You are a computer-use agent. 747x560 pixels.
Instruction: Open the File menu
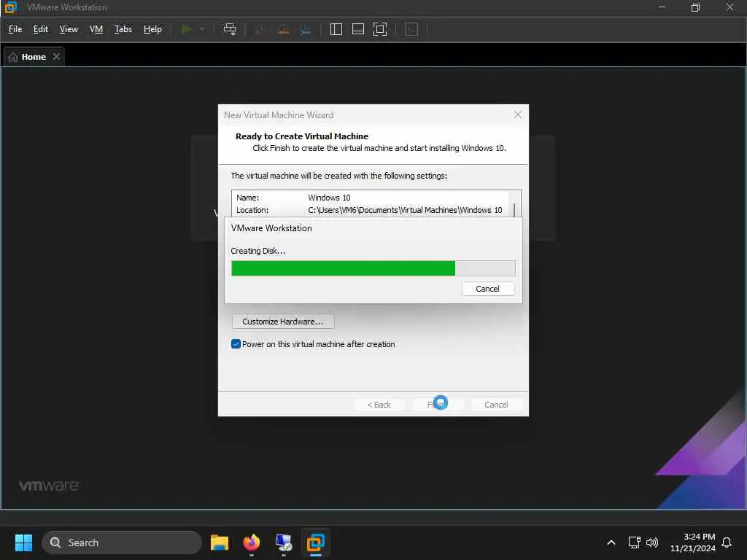pos(15,29)
